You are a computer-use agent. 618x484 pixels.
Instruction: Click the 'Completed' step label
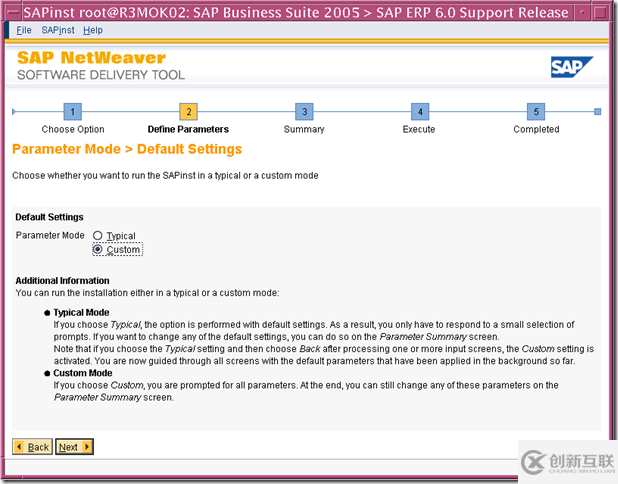(x=536, y=129)
